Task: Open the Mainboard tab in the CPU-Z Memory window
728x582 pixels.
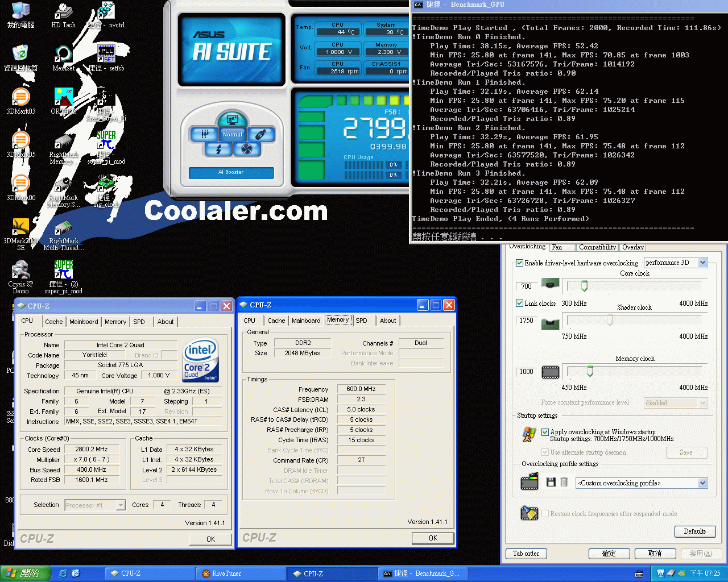Action: pos(306,321)
